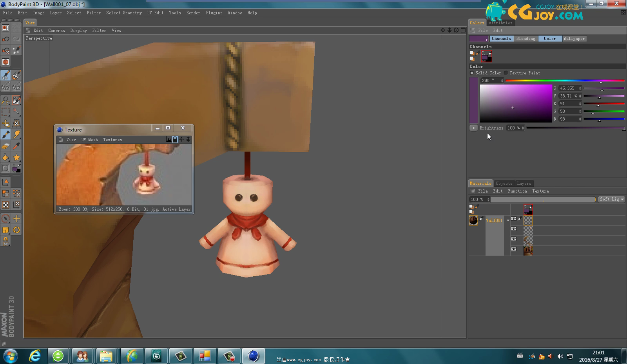
Task: Toggle eye of third Wall001 layer
Action: click(514, 239)
